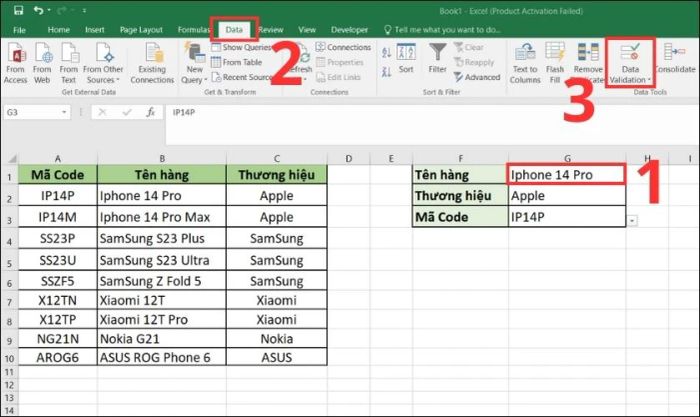700x417 pixels.
Task: Click From Table button
Action: click(x=237, y=62)
